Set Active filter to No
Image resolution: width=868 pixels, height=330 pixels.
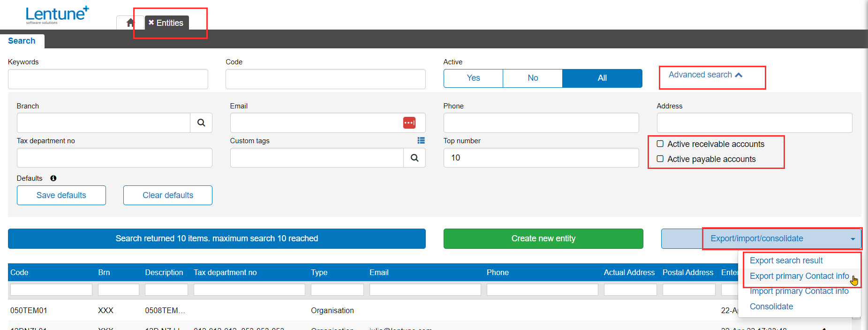533,78
